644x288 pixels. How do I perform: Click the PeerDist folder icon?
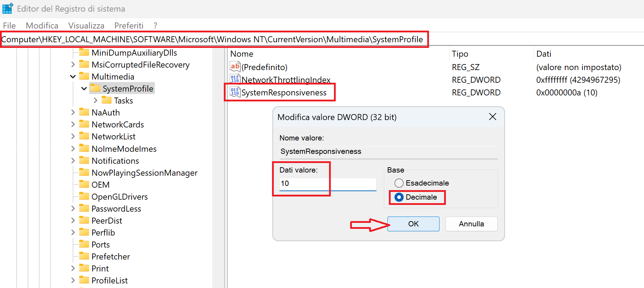[x=84, y=220]
